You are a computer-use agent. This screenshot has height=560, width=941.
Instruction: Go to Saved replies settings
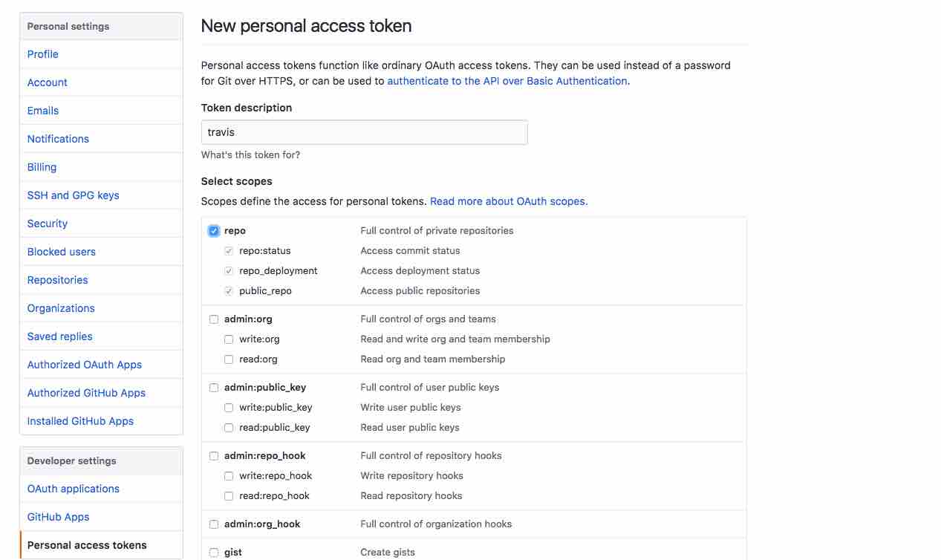pos(59,336)
